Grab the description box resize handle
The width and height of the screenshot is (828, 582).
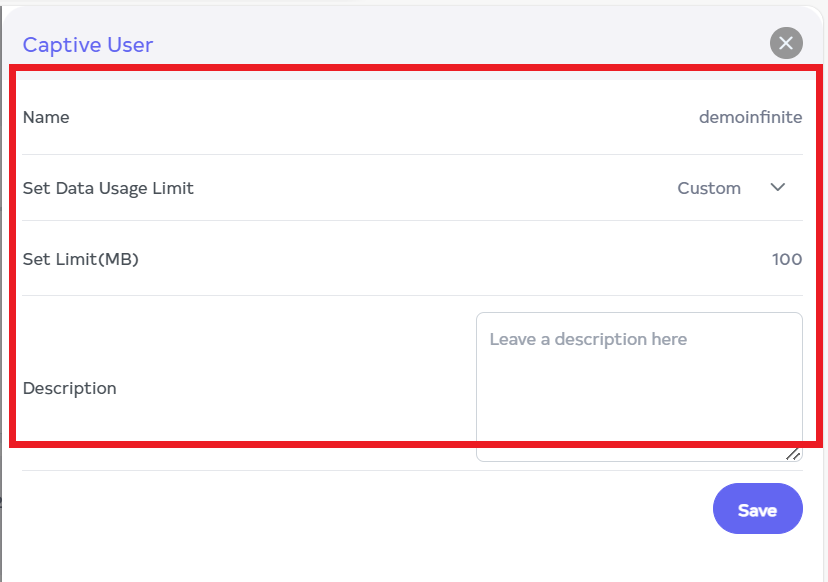pyautogui.click(x=793, y=453)
